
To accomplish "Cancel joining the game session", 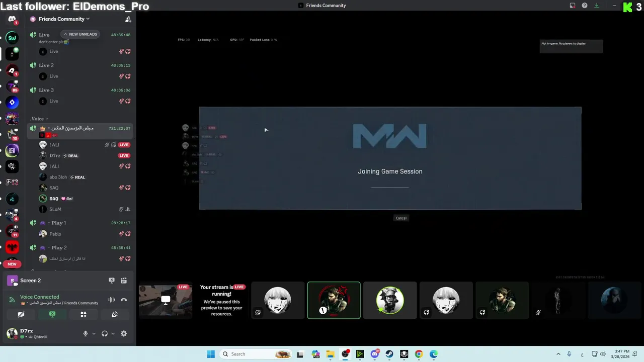I will (401, 218).
